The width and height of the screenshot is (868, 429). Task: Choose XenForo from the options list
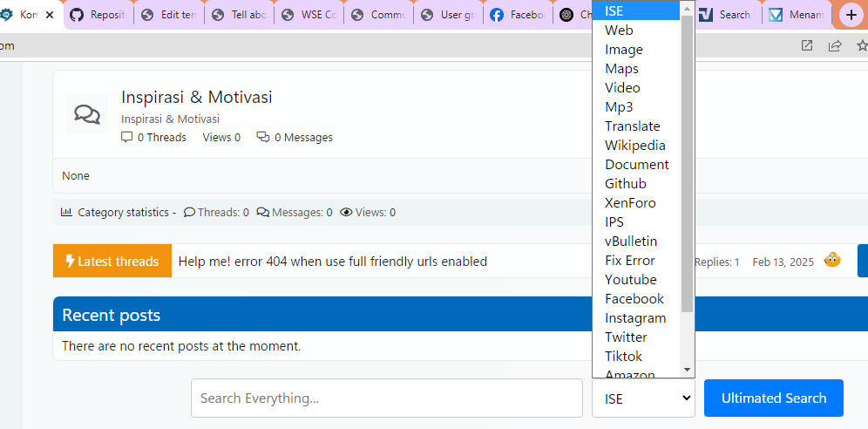(636, 202)
